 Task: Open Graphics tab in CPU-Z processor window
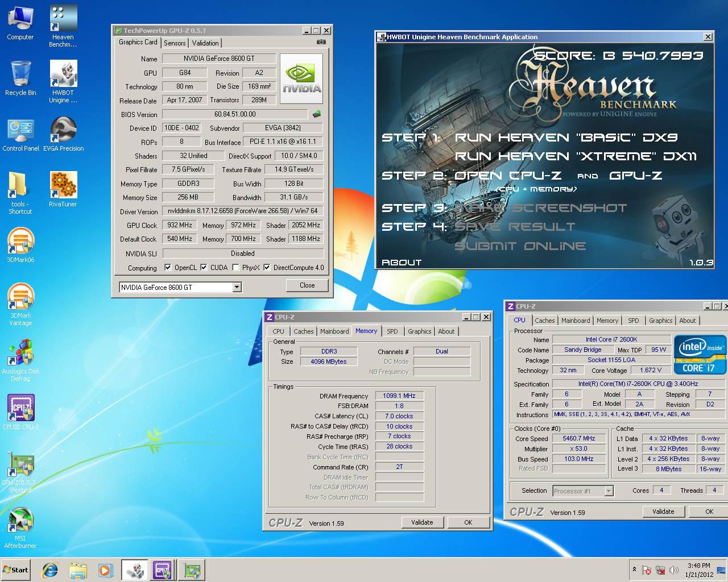[660, 321]
